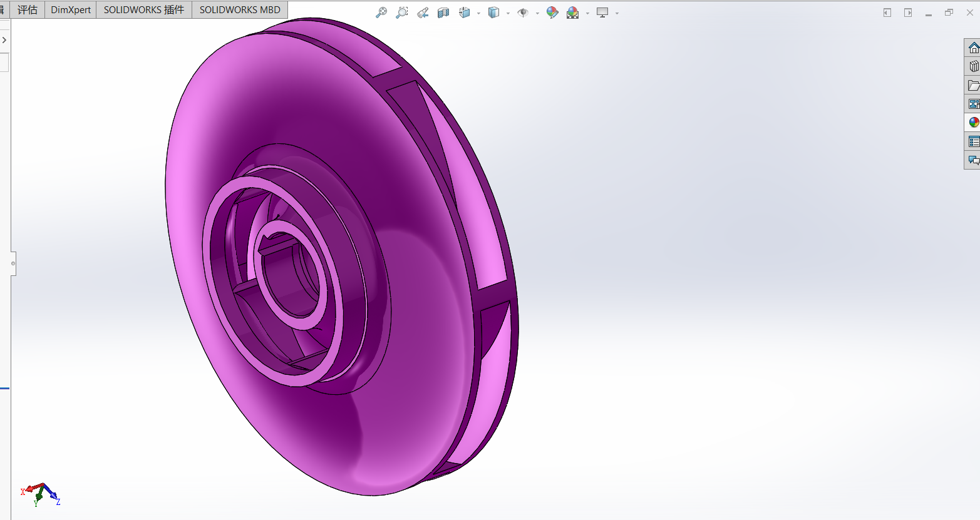Open the SOLIDWORKS MBD tab

(240, 9)
